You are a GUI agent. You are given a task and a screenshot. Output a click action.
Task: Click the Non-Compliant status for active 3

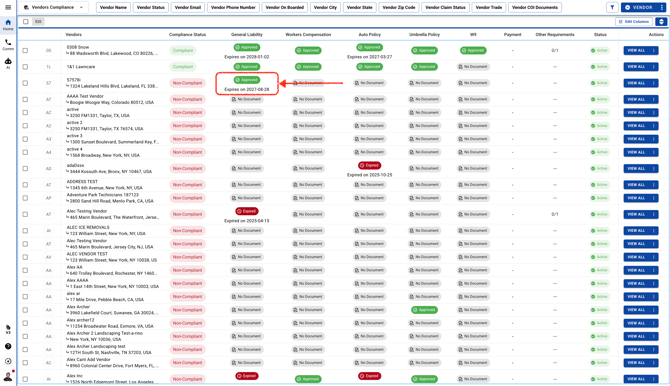[x=187, y=139]
